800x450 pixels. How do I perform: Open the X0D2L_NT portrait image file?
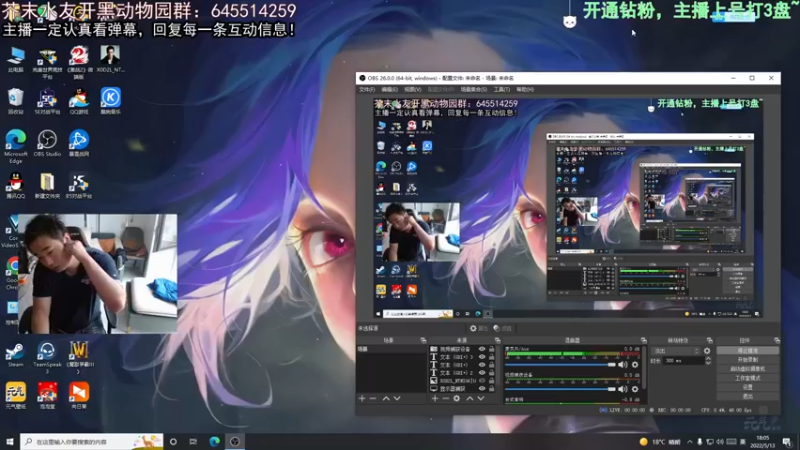(110, 59)
